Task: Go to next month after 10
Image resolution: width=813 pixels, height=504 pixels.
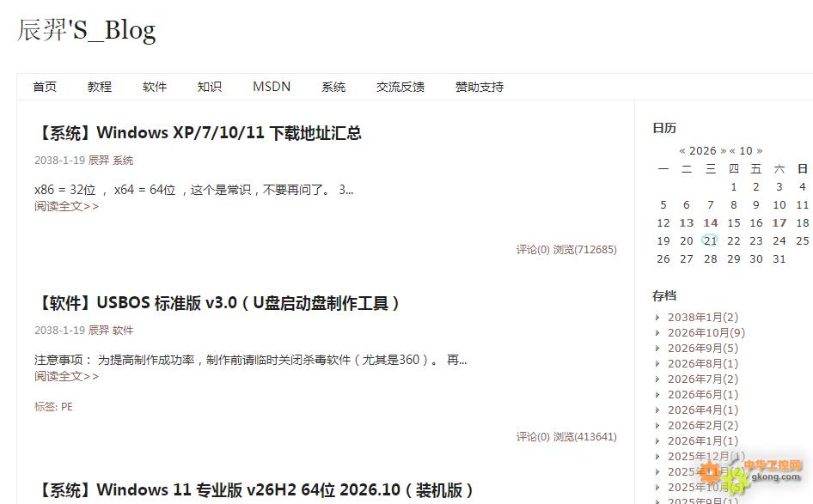Action: (x=760, y=151)
